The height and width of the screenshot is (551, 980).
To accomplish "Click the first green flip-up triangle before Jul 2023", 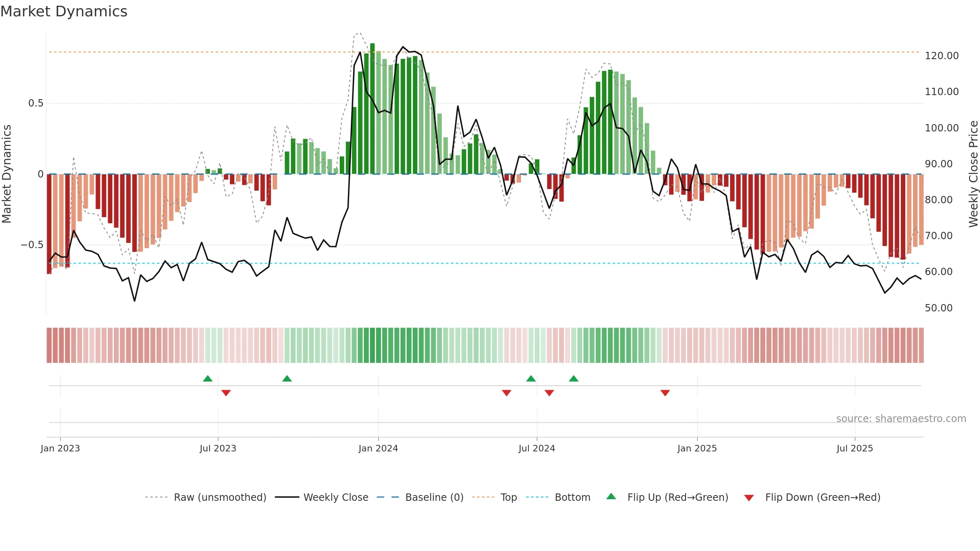I will 208,378.
